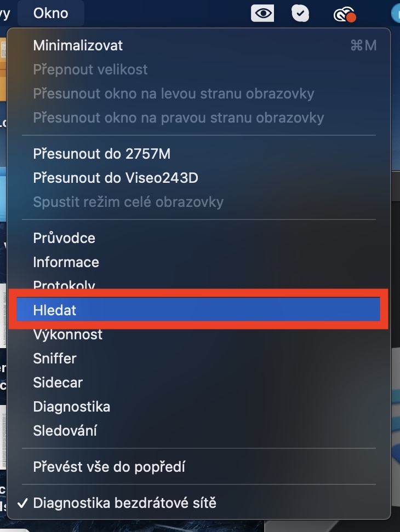
Task: Click Spustit režim celé obrazovky
Action: tap(128, 202)
